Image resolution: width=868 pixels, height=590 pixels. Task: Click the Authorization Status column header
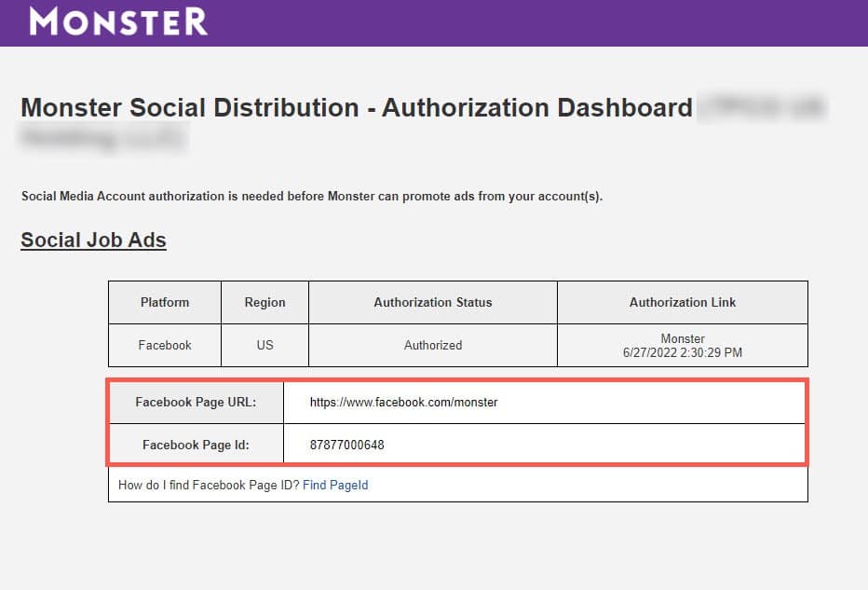coord(433,303)
